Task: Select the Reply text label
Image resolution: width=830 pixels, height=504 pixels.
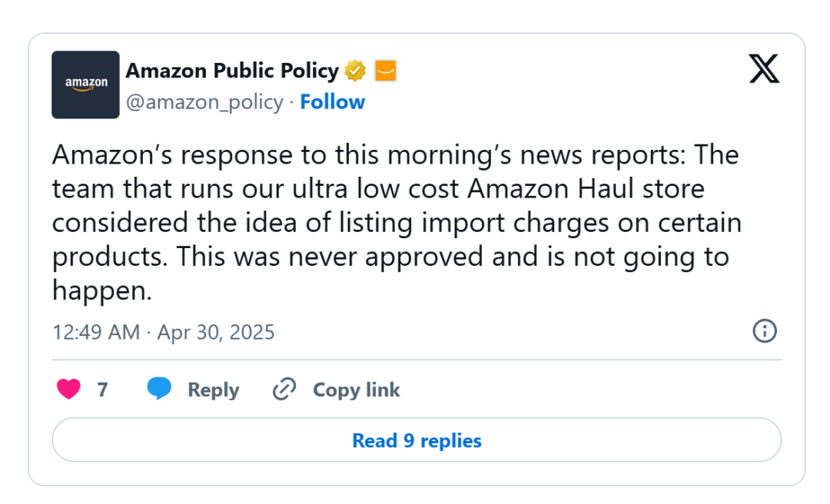Action: pyautogui.click(x=214, y=390)
